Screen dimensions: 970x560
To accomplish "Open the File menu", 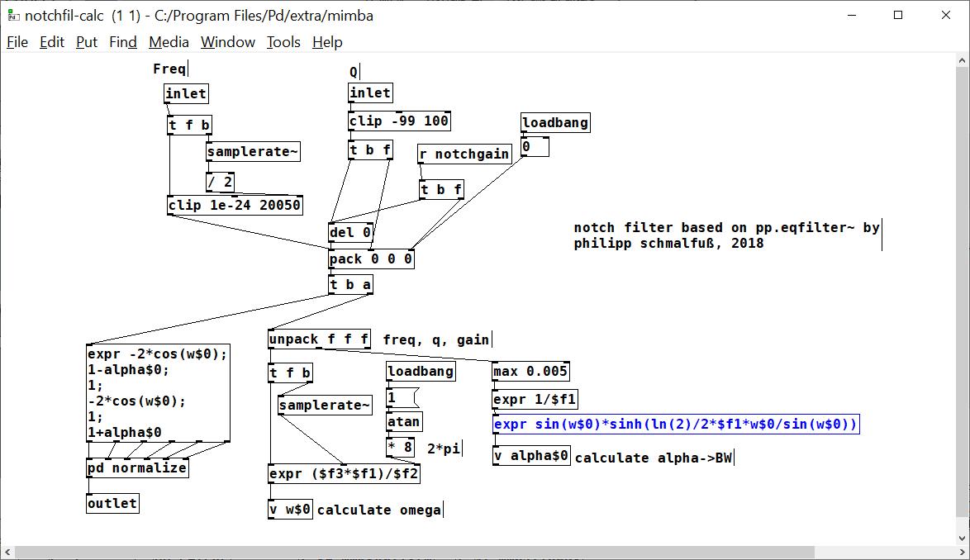I will pos(17,42).
